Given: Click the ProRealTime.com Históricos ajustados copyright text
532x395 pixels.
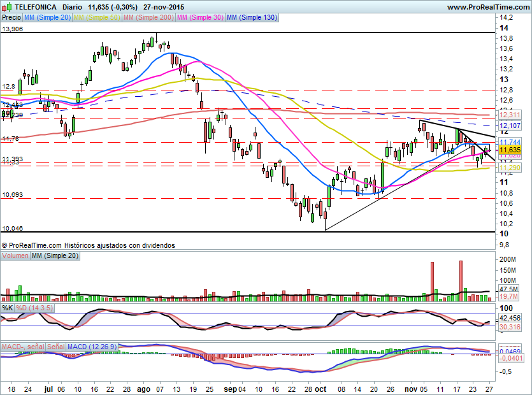Looking at the screenshot, I should pos(89,245).
